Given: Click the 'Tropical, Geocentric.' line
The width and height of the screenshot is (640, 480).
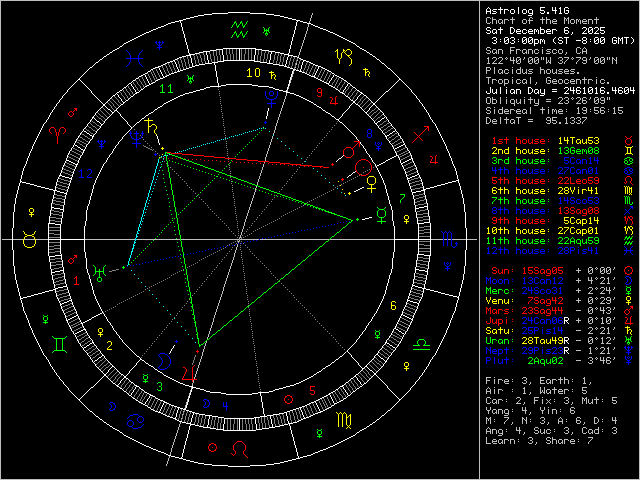Looking at the screenshot, I should click(548, 81).
